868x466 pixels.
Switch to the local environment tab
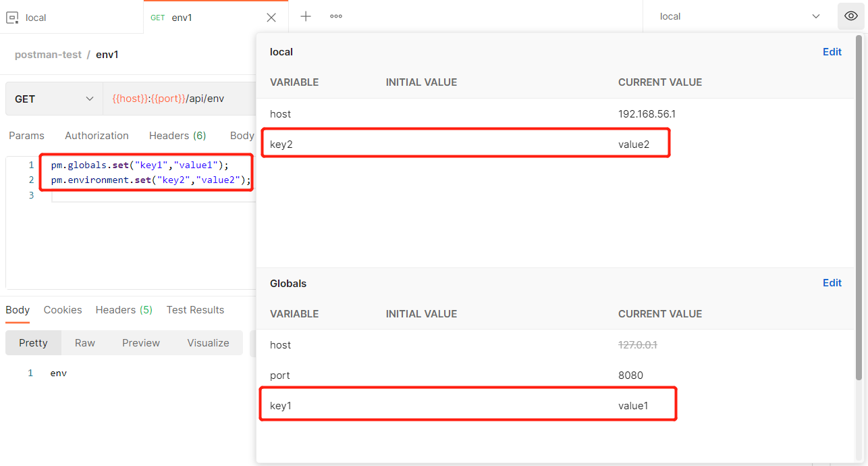coord(72,17)
